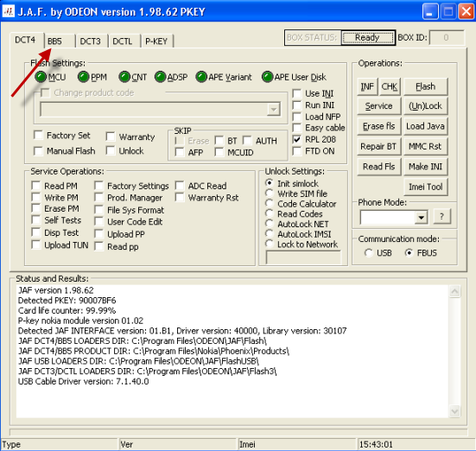476x451 pixels.
Task: Check the Warranty checkbox
Action: coord(111,137)
